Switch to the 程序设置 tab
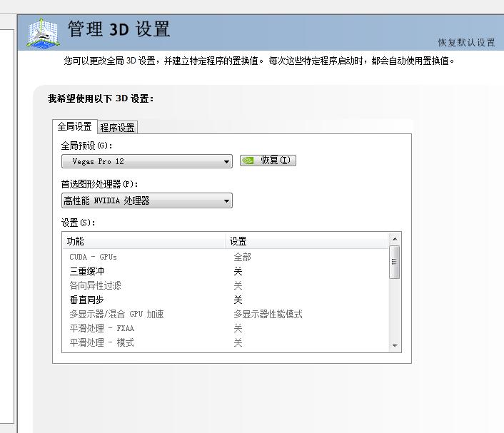Viewport: 504px width, 433px height. point(117,128)
